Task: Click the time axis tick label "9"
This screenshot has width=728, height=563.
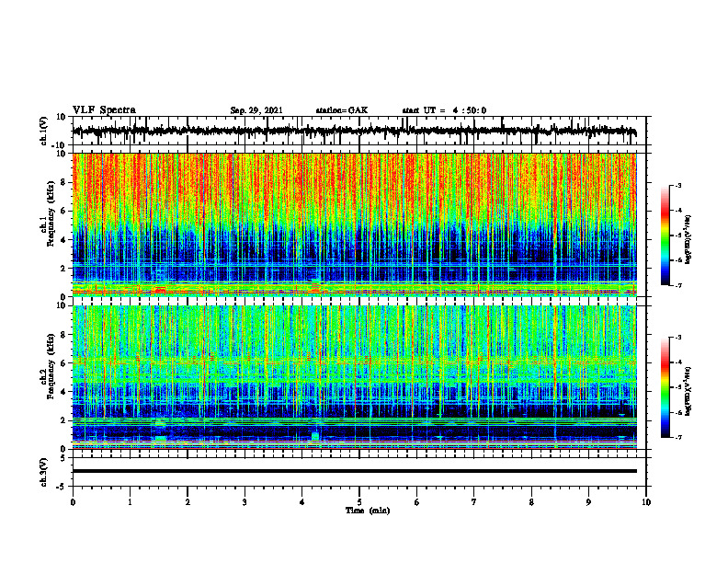Action: coord(588,502)
